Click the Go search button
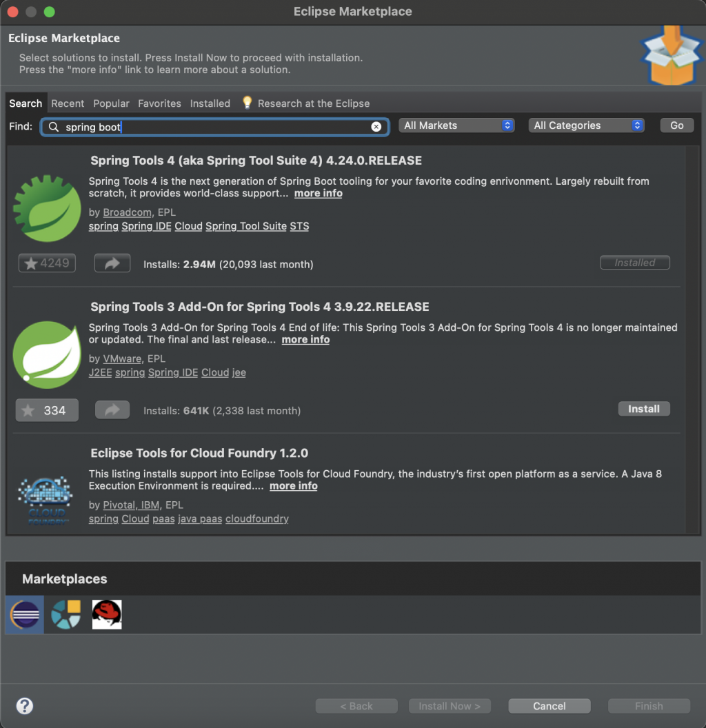The image size is (706, 728). pyautogui.click(x=677, y=125)
